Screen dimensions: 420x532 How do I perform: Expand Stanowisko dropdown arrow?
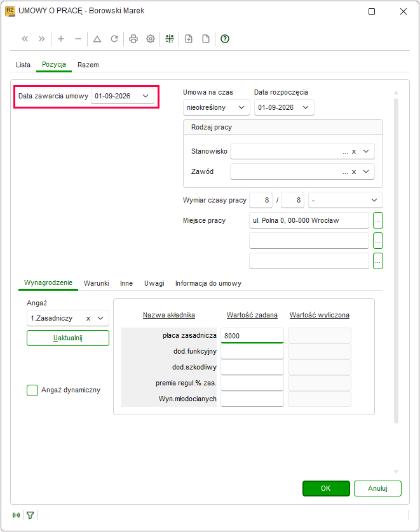point(366,151)
